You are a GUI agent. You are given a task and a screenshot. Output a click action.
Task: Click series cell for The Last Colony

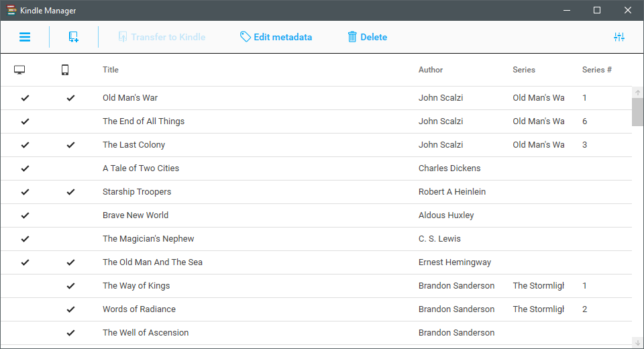[x=539, y=145]
